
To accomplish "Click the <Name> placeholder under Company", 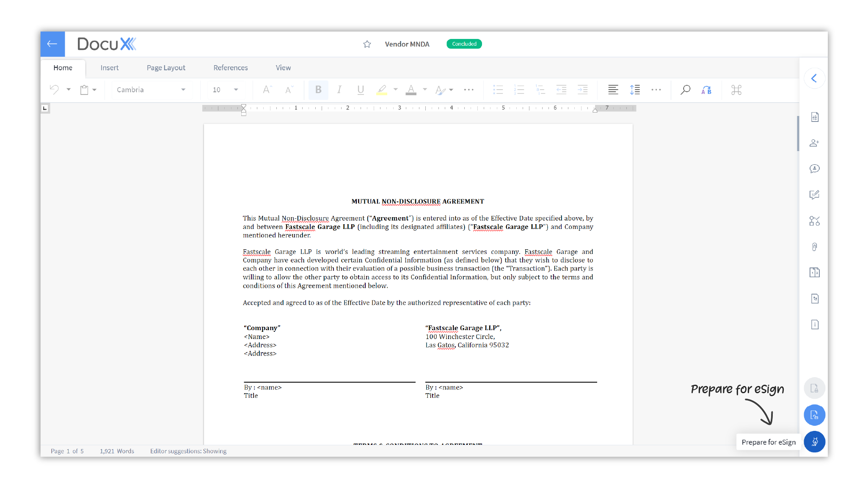I will tap(256, 336).
